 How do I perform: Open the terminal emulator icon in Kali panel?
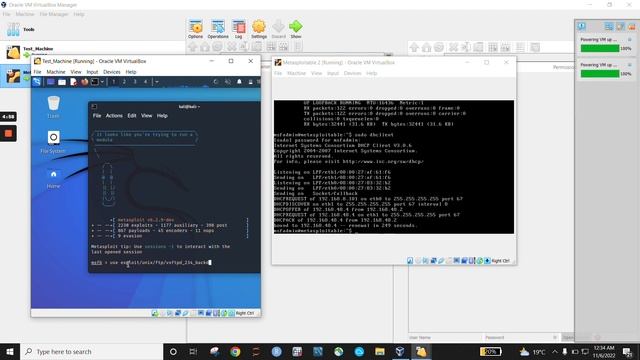95,82
